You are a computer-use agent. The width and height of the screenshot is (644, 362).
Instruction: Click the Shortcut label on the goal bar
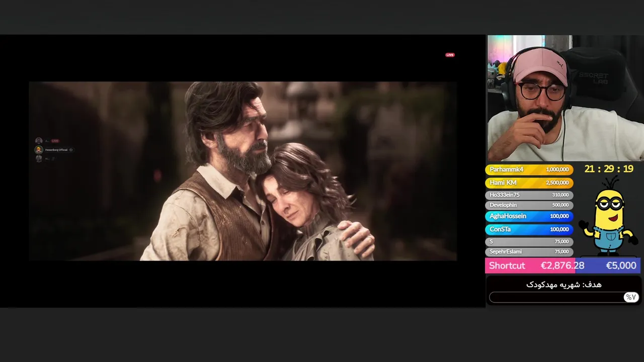coord(507,265)
